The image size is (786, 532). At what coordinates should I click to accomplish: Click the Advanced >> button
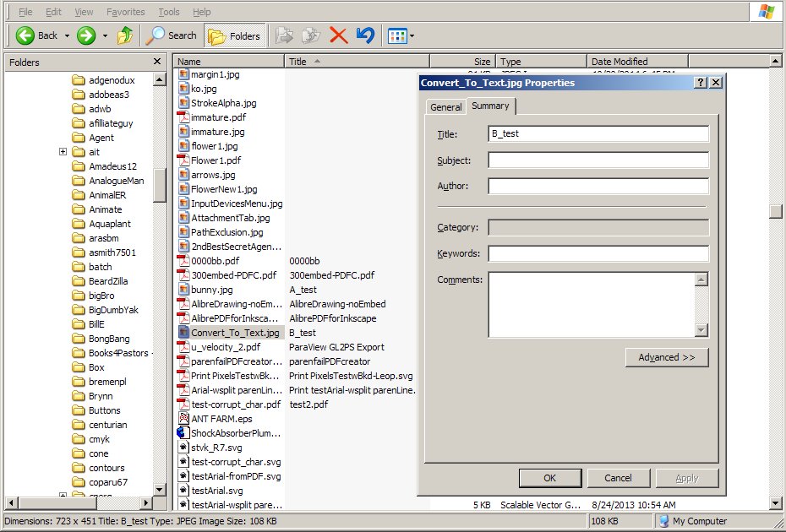(x=666, y=357)
